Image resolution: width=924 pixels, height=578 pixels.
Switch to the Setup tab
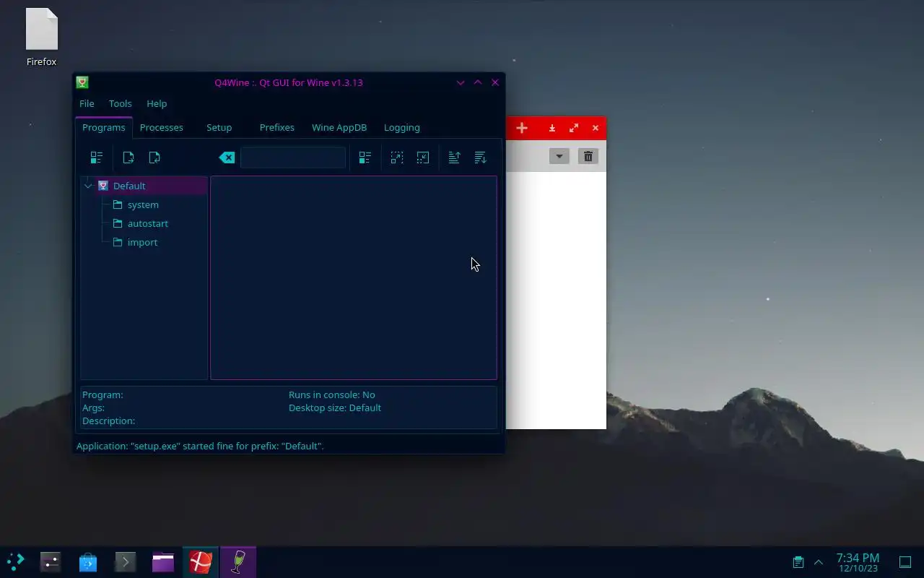(219, 127)
